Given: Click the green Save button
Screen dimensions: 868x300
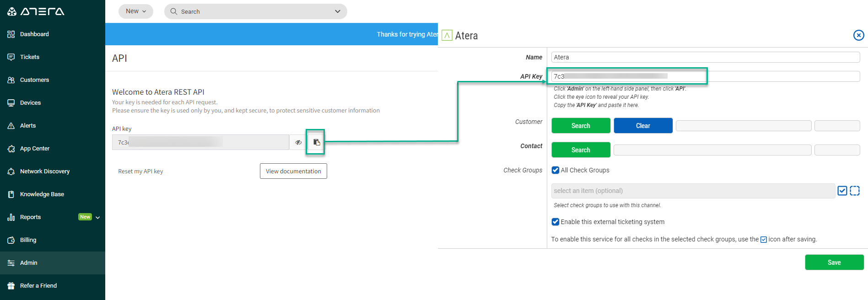Looking at the screenshot, I should (835, 262).
